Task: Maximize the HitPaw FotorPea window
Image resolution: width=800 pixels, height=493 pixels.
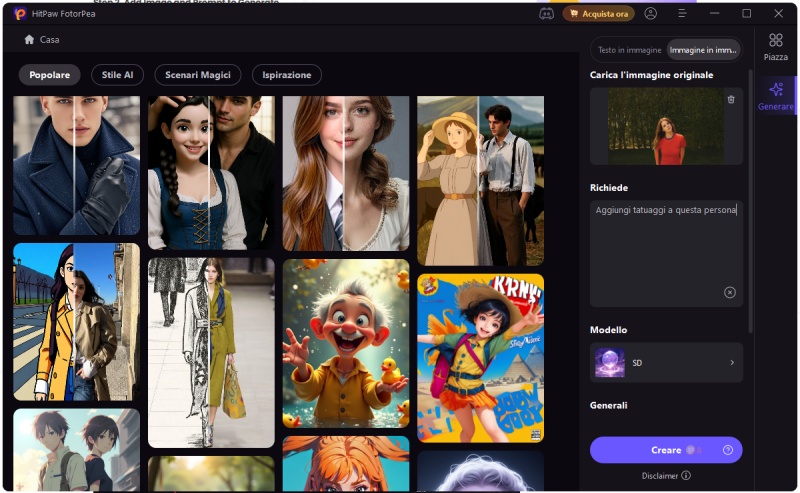Action: (x=746, y=14)
